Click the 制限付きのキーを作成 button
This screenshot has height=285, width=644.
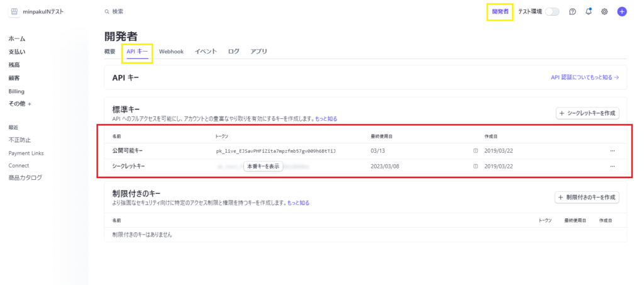[586, 198]
